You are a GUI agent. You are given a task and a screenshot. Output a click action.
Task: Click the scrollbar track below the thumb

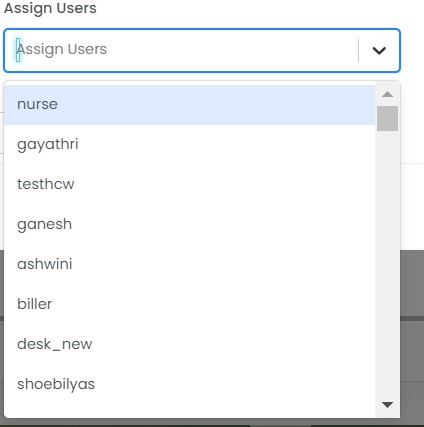387,265
